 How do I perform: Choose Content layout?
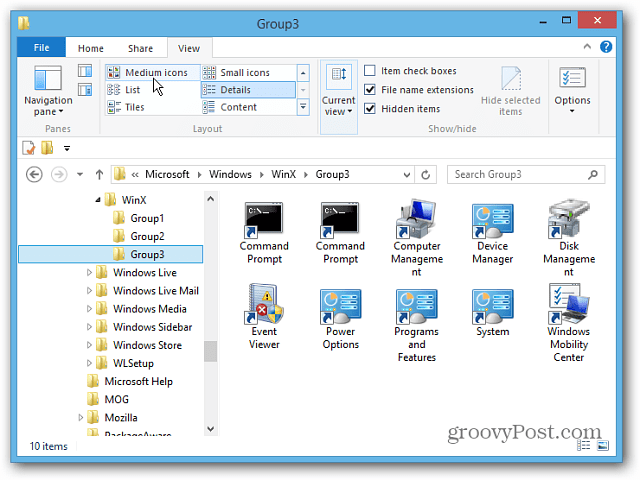tap(248, 107)
